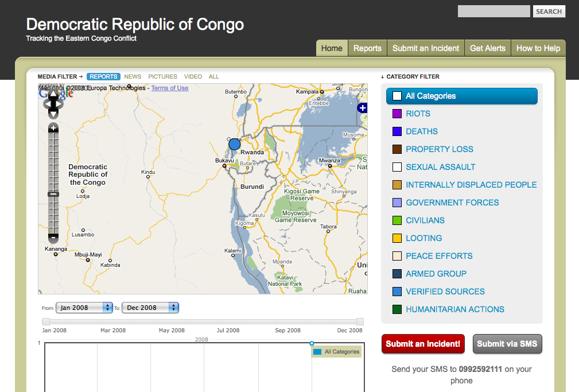This screenshot has height=392, width=579.
Task: Select the yellow LOOTING swatch
Action: click(397, 238)
